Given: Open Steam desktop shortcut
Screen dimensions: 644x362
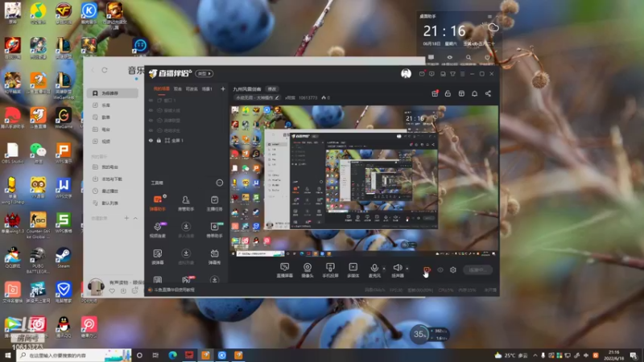Looking at the screenshot, I should point(64,257).
